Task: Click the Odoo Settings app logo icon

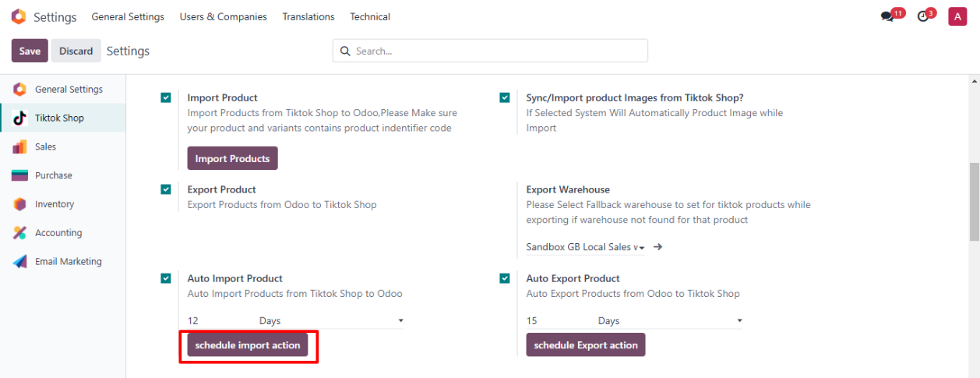Action: pyautogui.click(x=19, y=16)
